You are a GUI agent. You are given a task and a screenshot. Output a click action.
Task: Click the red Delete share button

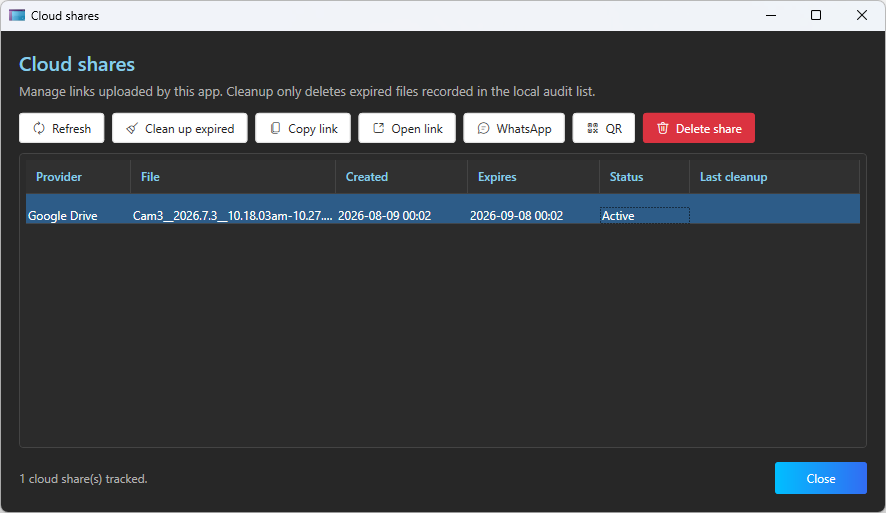(699, 128)
